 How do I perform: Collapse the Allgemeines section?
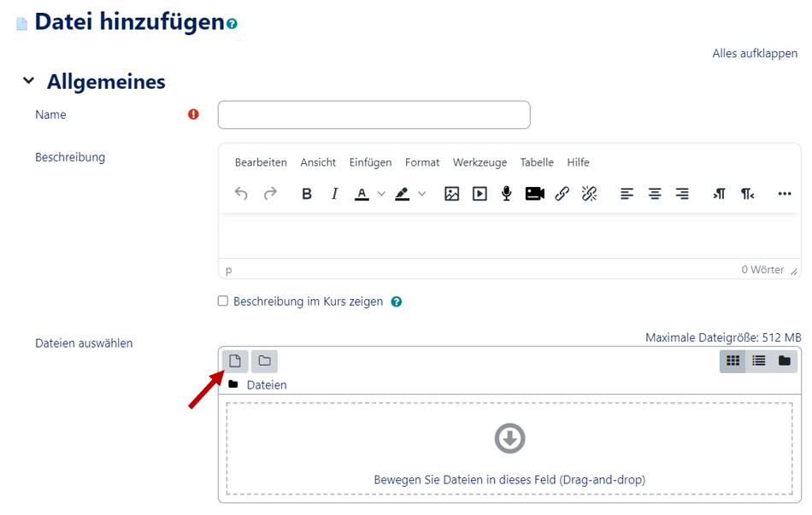(x=29, y=81)
